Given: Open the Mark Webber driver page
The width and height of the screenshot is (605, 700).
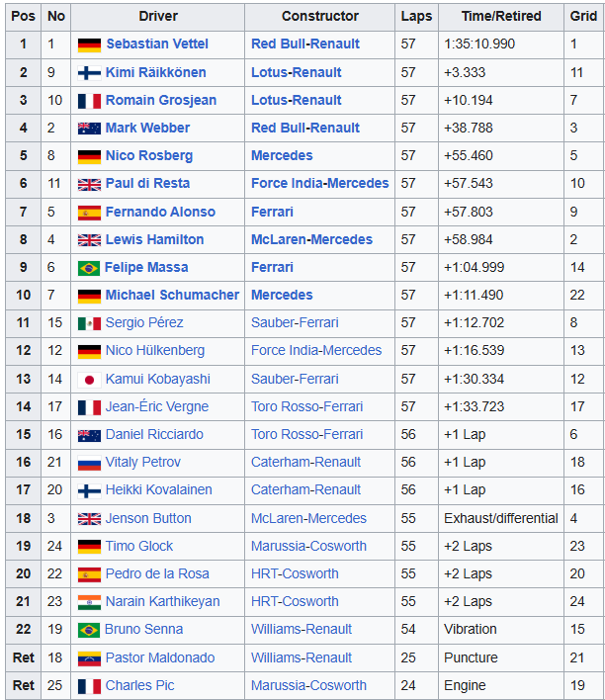Looking at the screenshot, I should 147,128.
